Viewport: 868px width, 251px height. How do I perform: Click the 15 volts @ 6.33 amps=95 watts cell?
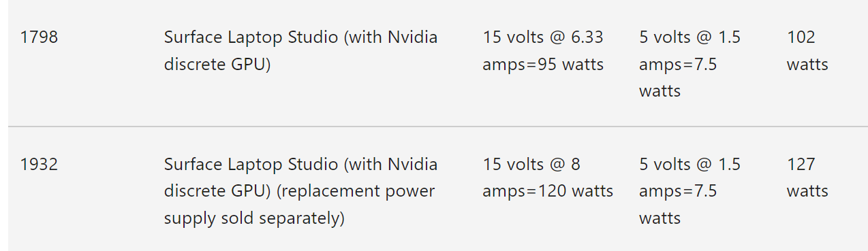tap(543, 51)
